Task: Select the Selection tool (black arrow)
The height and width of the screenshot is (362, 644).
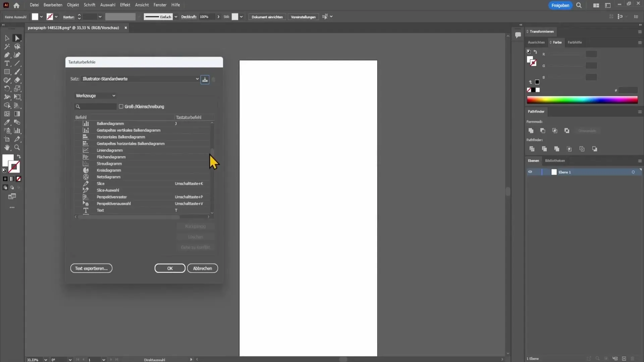Action: tap(7, 38)
